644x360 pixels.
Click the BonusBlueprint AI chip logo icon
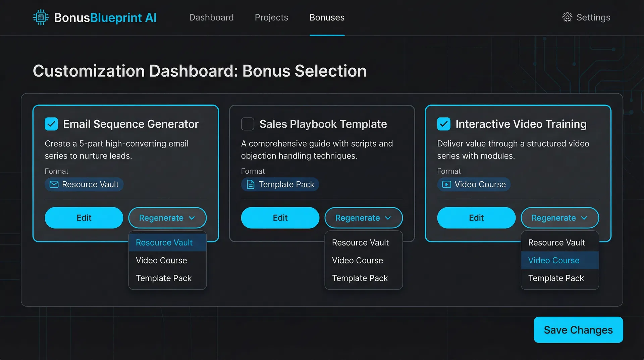40,17
